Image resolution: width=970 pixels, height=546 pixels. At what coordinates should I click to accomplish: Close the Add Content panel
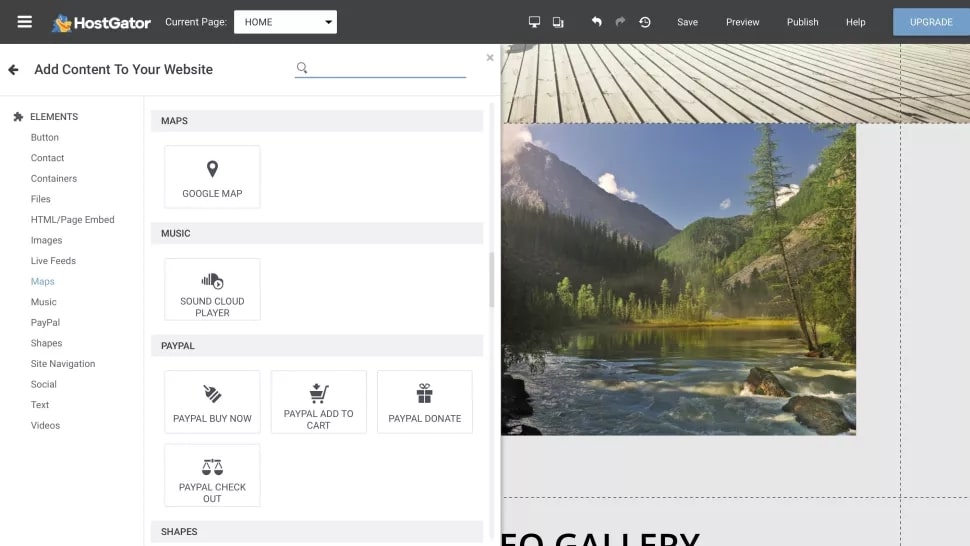click(490, 58)
